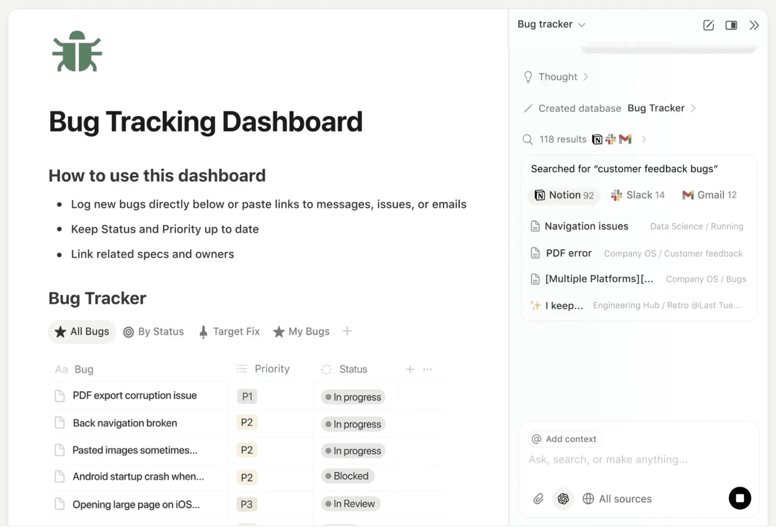
Task: Switch to the Target Fix view
Action: click(229, 331)
